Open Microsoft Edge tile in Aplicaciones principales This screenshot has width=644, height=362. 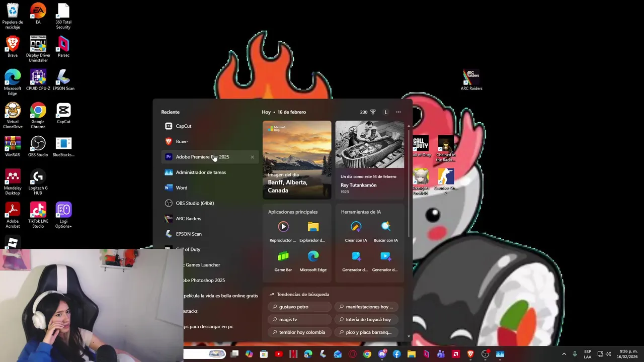tap(313, 261)
